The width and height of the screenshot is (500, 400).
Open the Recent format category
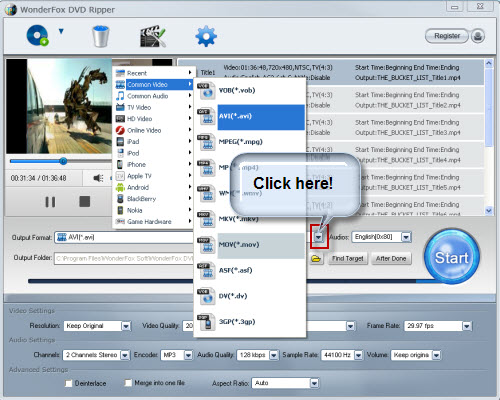[154, 73]
